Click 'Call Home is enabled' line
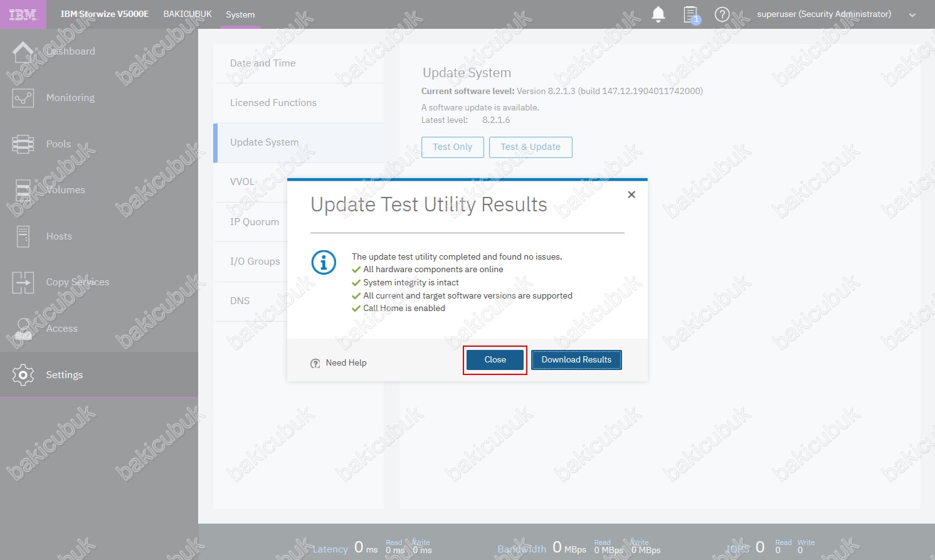Screen dimensions: 935x560 (x=404, y=309)
